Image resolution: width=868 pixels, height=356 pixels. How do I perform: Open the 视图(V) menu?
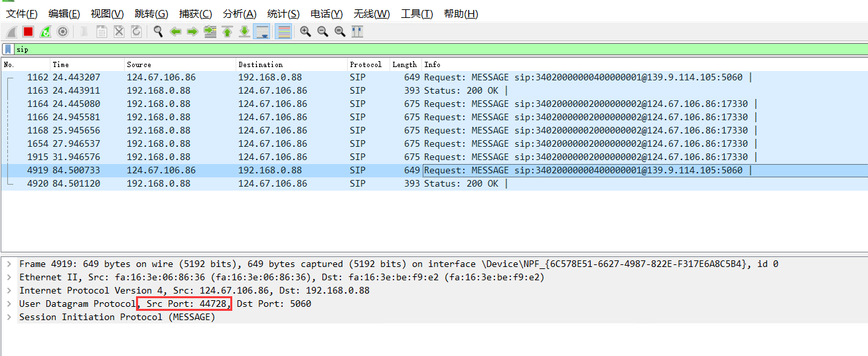coord(108,14)
